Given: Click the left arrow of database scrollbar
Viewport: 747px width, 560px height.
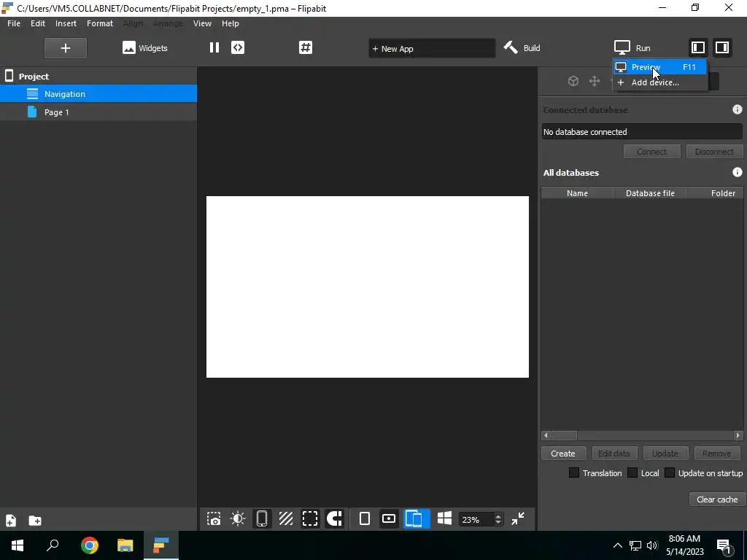Looking at the screenshot, I should pos(546,435).
